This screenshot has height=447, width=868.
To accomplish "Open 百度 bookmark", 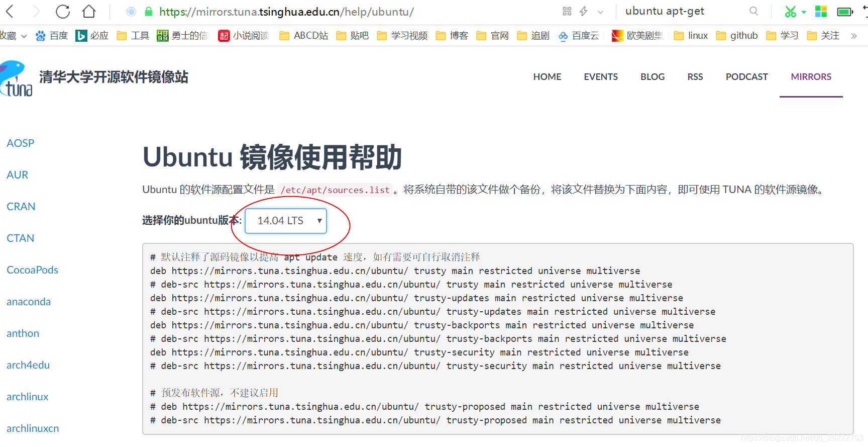I will (x=51, y=36).
